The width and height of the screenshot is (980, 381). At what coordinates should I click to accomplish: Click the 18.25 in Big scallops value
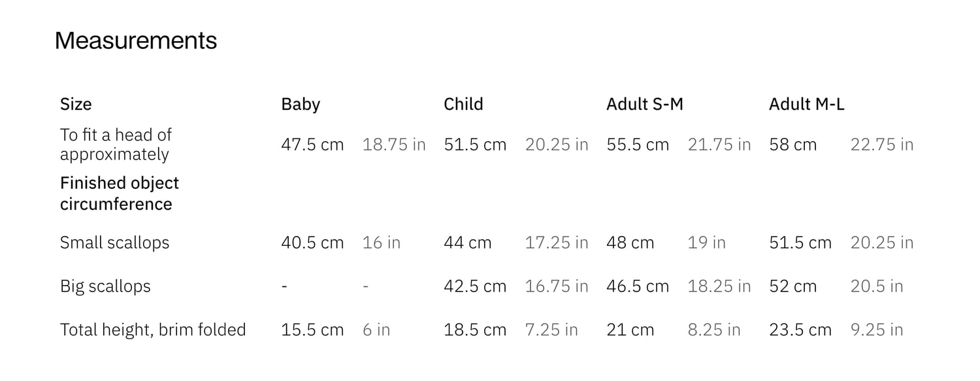[x=719, y=286]
